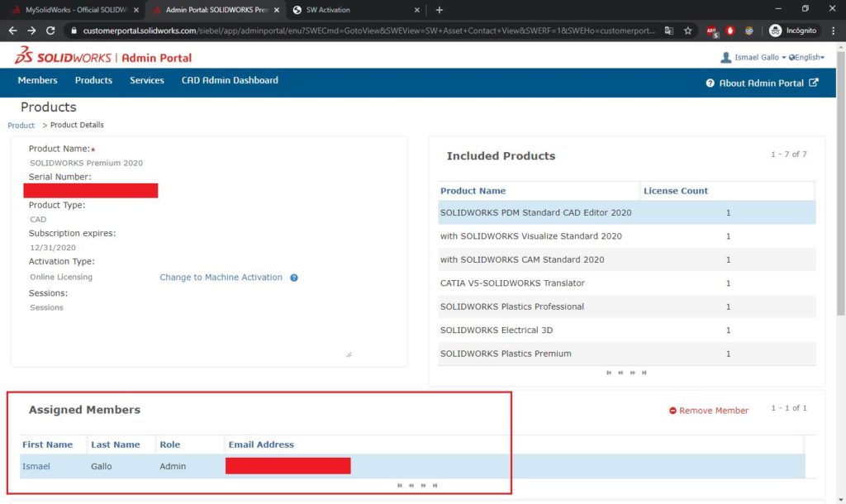
Task: Go to next page of Included Products
Action: (x=632, y=373)
